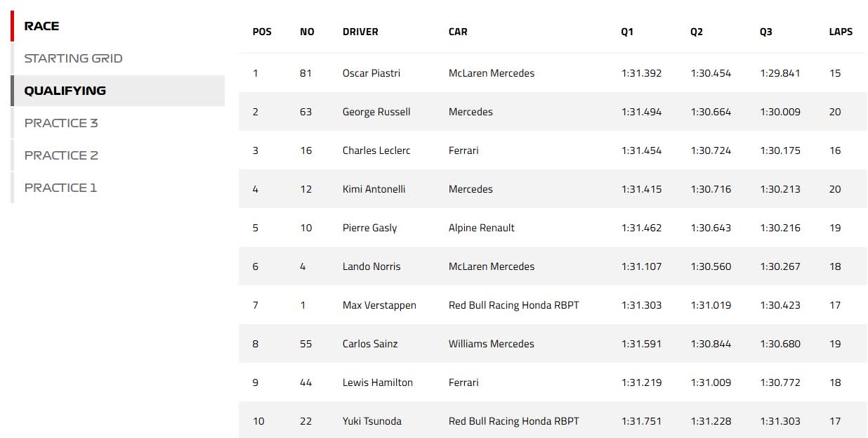Screen dimensions: 868x438
Task: Click Lewis Hamilton driver name
Action: (377, 382)
